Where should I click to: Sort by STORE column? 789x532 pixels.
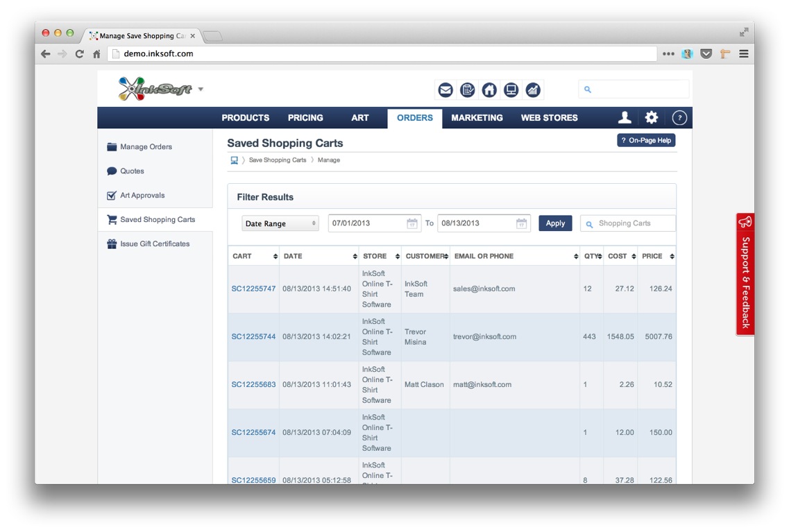point(380,256)
